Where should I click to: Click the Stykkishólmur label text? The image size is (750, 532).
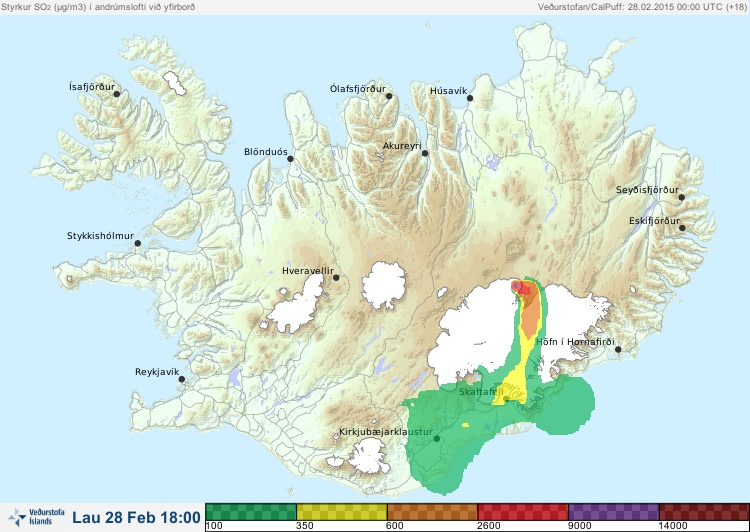[x=100, y=236]
